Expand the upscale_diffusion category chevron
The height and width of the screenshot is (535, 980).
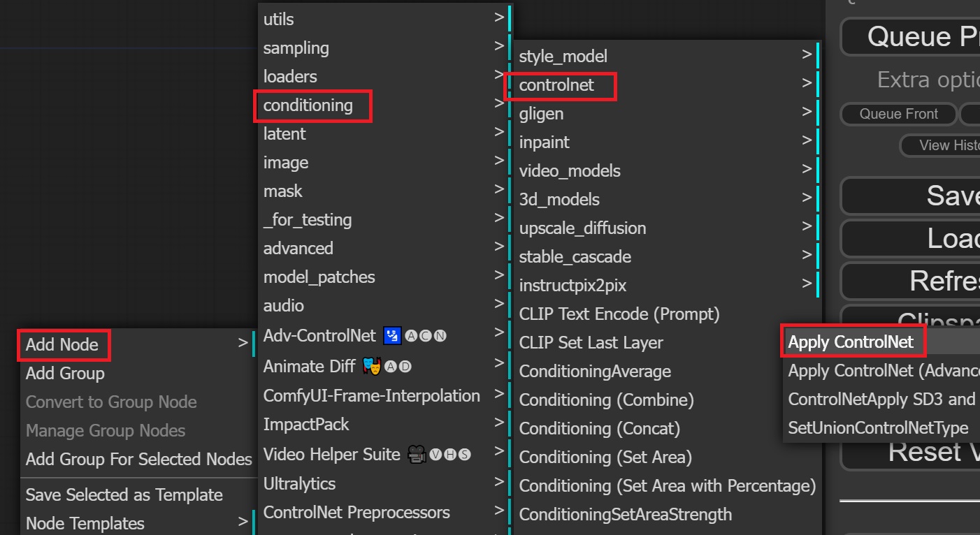[x=807, y=227]
